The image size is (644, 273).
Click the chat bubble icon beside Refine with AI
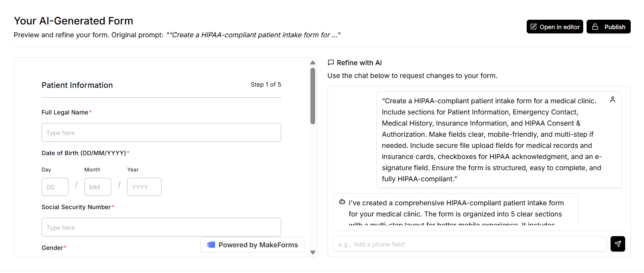(x=331, y=63)
